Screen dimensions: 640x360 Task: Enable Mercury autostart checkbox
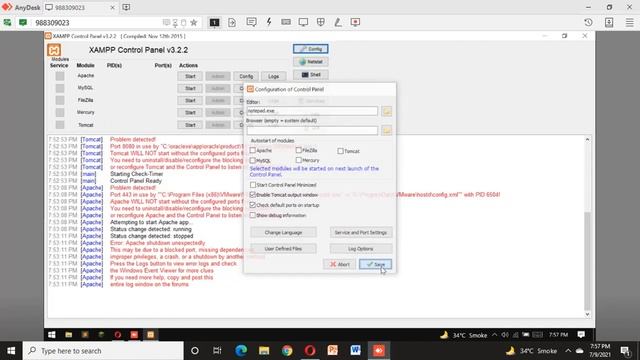click(299, 160)
